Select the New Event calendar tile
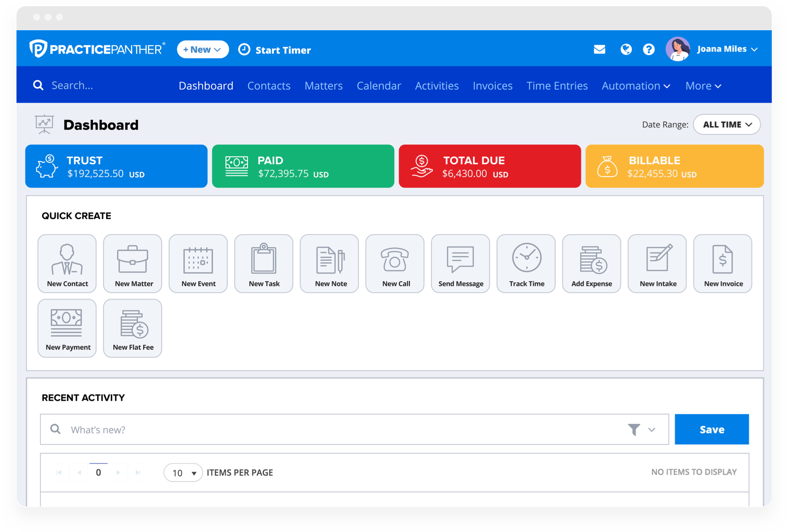This screenshot has height=532, width=788. coord(198,263)
